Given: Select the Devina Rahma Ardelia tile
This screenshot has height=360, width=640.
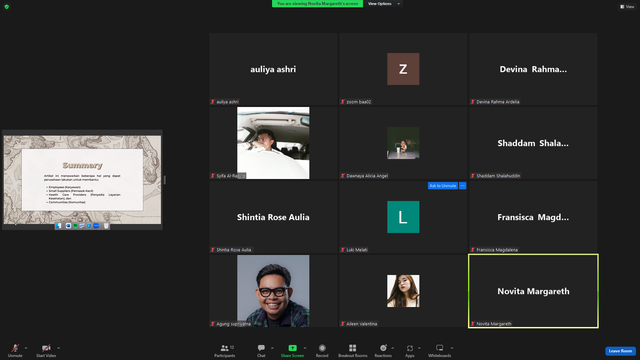Looking at the screenshot, I should click(x=533, y=69).
